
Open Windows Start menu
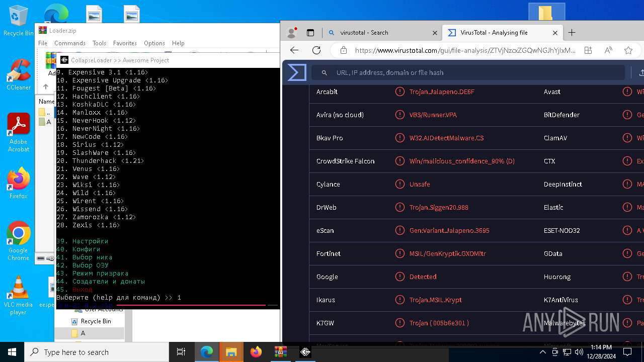12,352
